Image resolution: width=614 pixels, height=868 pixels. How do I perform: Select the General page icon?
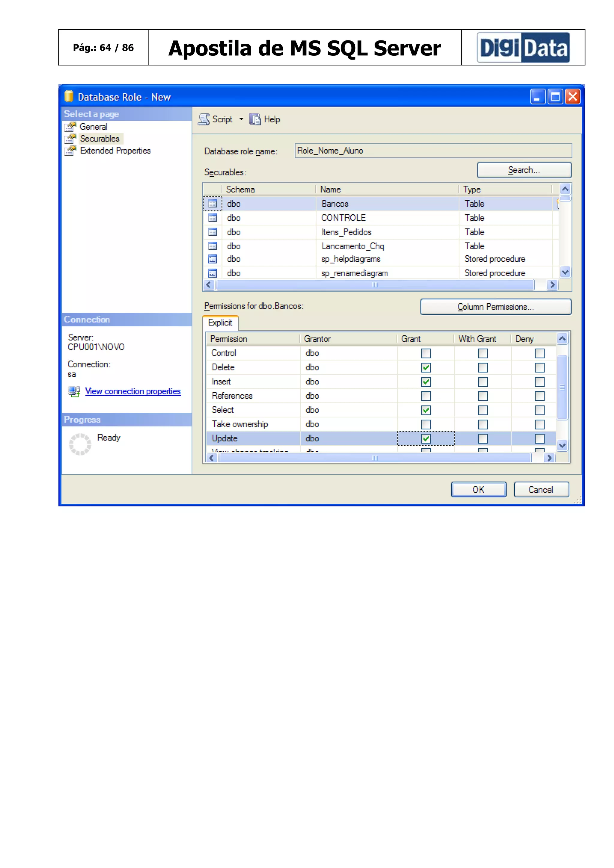pyautogui.click(x=70, y=127)
